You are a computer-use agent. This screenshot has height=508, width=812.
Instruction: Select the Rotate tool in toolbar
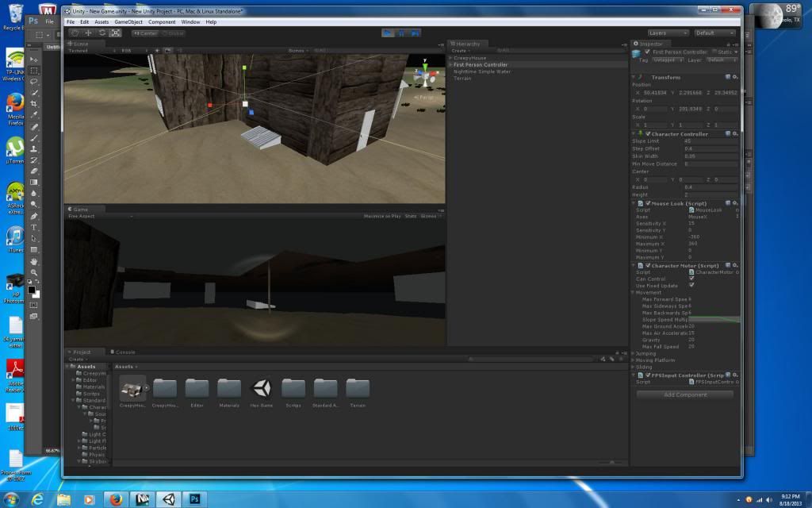click(x=101, y=33)
